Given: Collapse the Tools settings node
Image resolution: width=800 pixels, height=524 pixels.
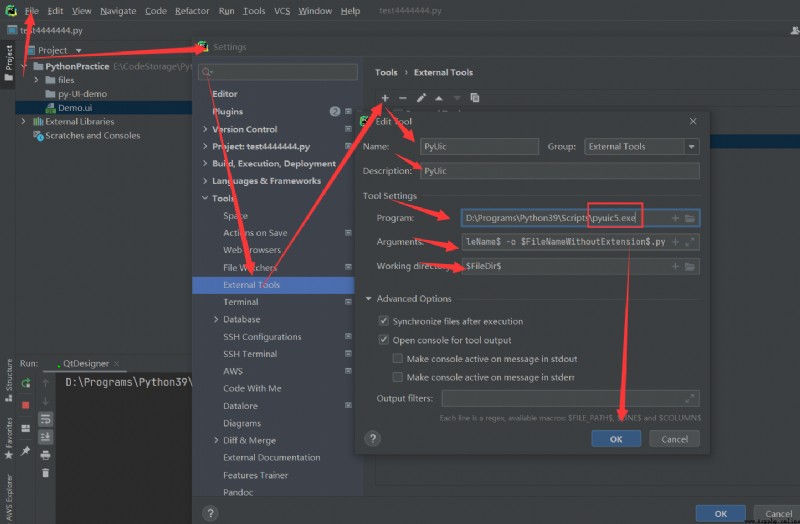Looking at the screenshot, I should coord(205,198).
